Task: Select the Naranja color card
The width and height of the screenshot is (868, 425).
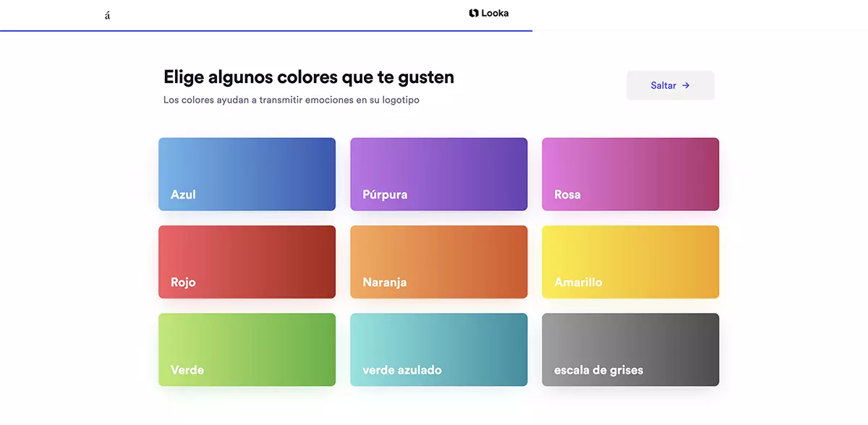Action: click(x=438, y=262)
